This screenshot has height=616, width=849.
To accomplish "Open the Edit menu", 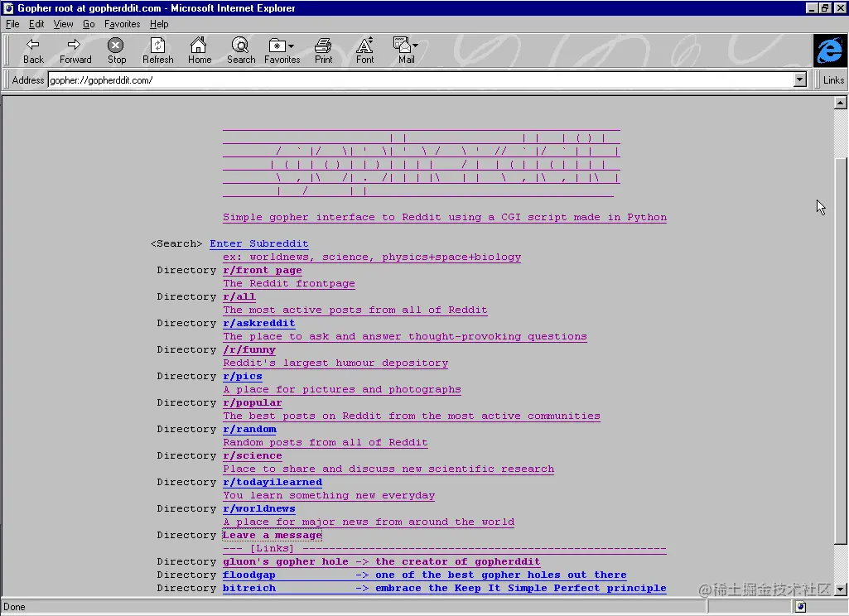I will pos(36,24).
